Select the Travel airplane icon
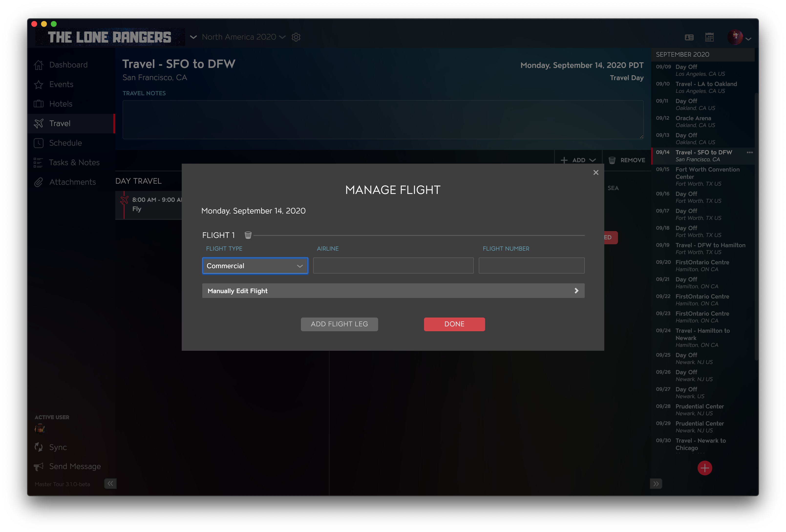The height and width of the screenshot is (532, 786). [39, 123]
